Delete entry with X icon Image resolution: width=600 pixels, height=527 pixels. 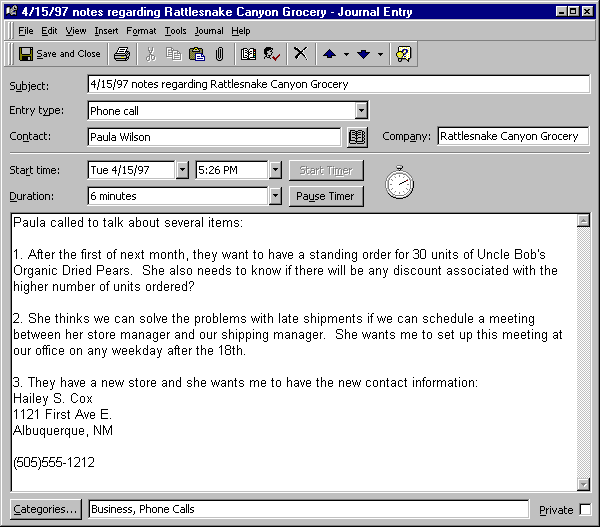coord(301,54)
